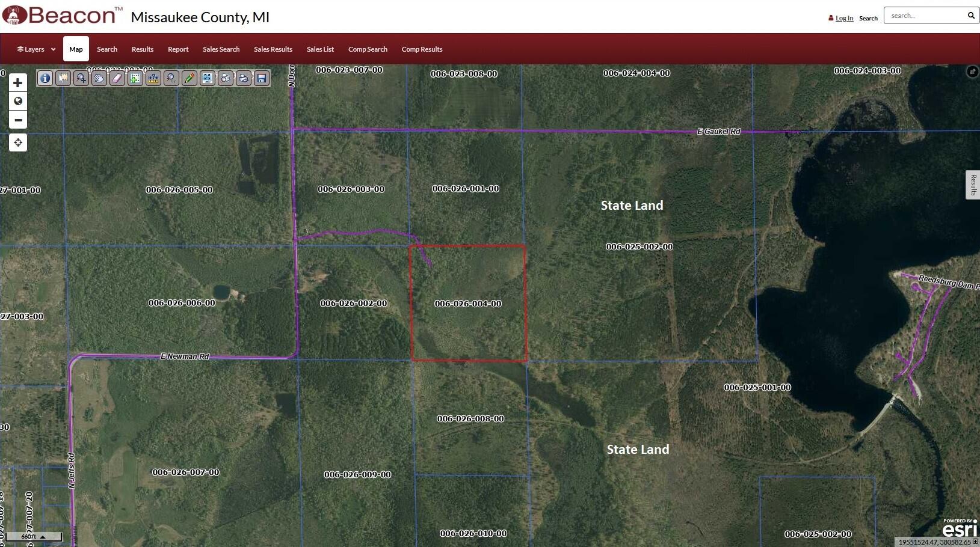Choose the Pan hand tool
The height and width of the screenshot is (547, 980).
(x=99, y=78)
